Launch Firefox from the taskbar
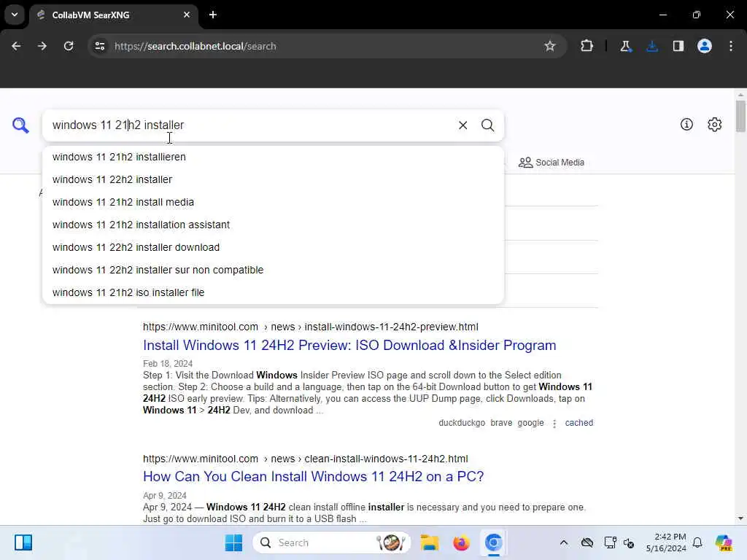747x560 pixels. click(x=461, y=542)
